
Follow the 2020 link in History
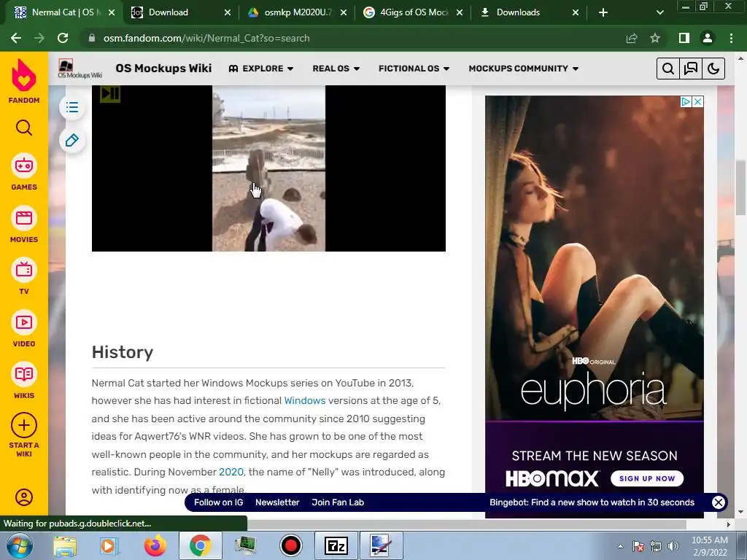(x=231, y=472)
